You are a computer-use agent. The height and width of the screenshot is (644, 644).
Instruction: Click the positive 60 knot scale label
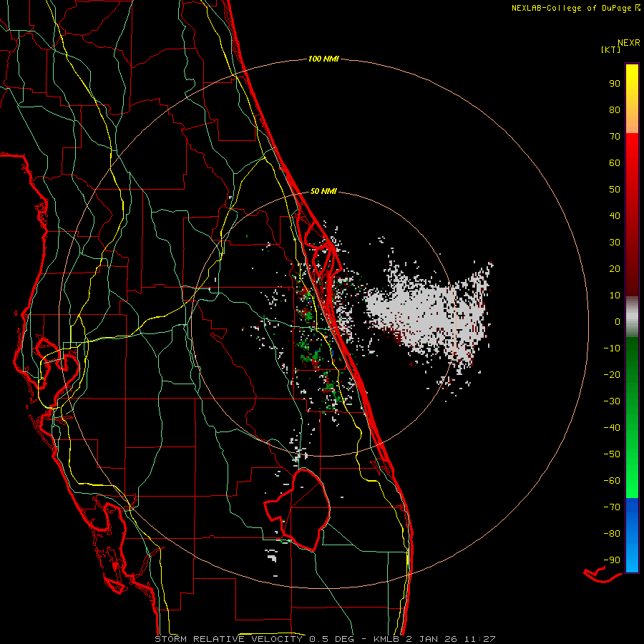615,163
